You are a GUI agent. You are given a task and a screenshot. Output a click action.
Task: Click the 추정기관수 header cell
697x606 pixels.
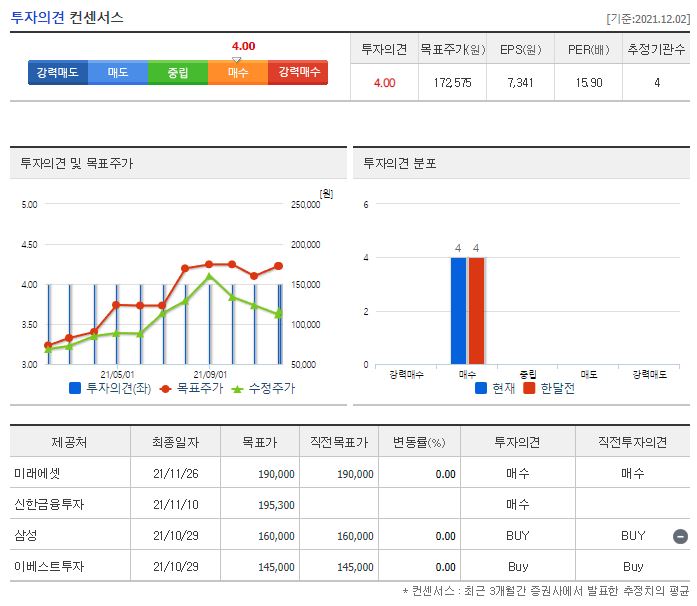[x=656, y=49]
